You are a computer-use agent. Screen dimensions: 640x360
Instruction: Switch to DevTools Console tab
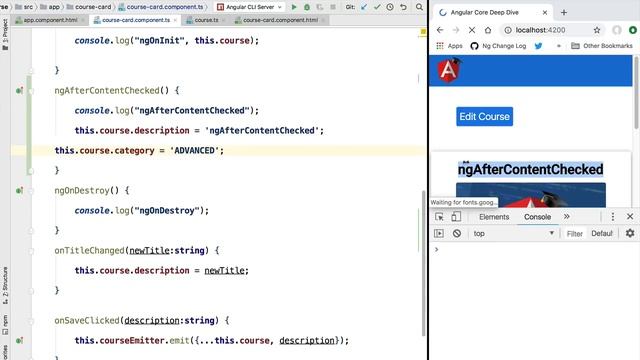pyautogui.click(x=537, y=217)
